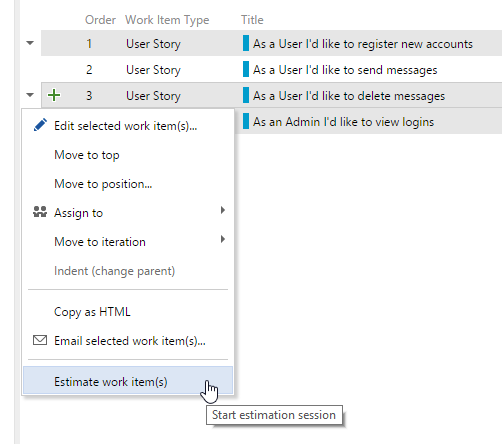
Task: Collapse the first user story row arrow
Action: [30, 43]
